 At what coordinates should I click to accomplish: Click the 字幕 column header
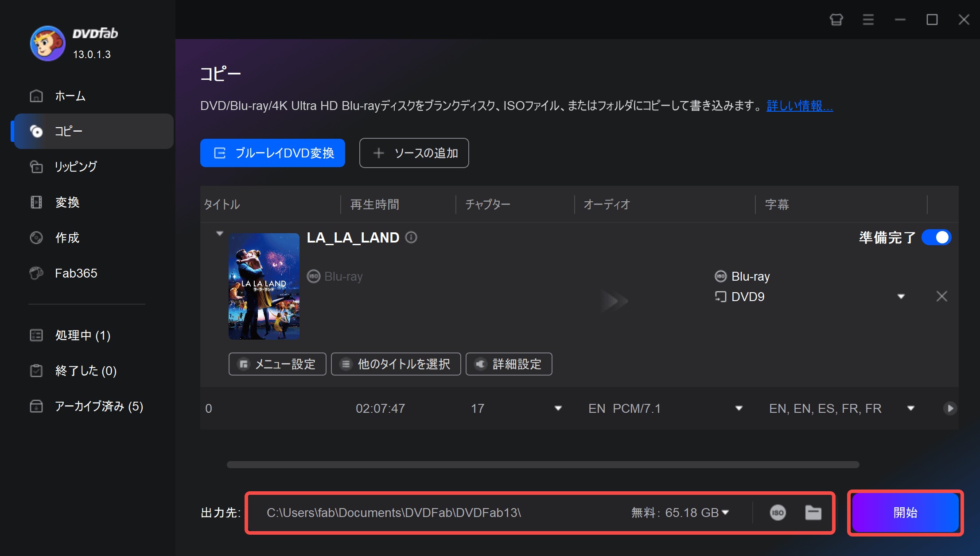click(x=777, y=204)
